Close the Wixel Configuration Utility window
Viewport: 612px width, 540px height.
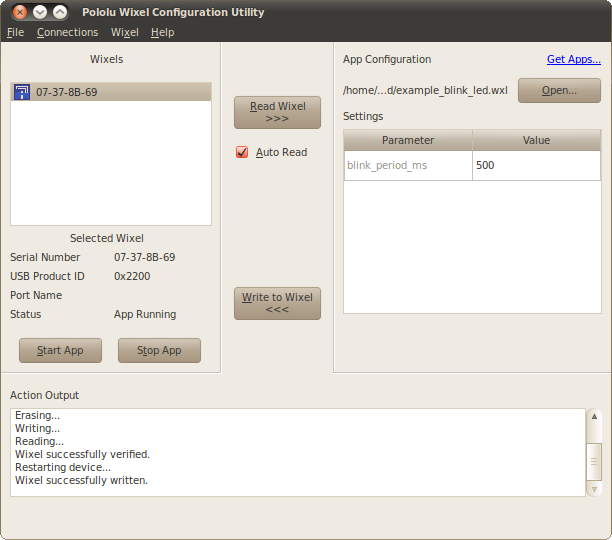tap(19, 12)
